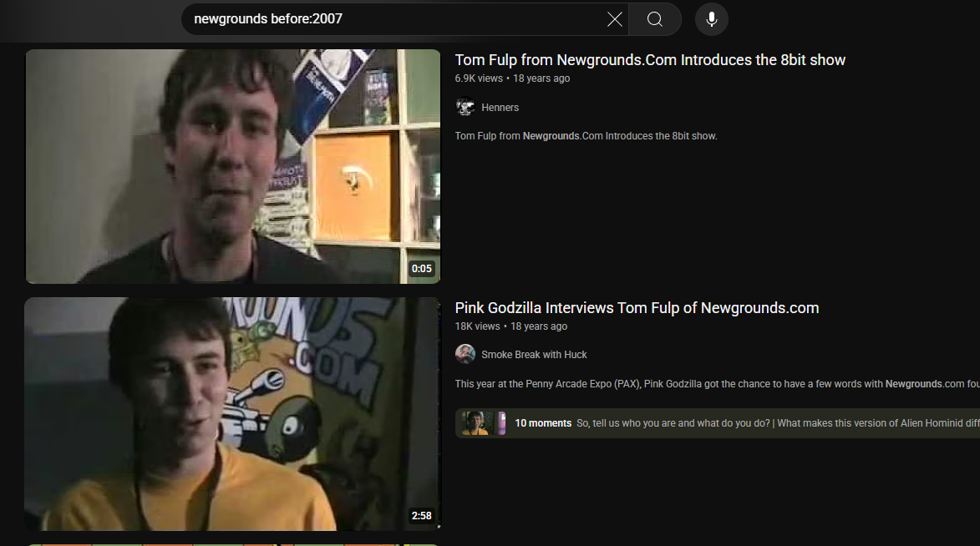Click the 2:58 duration badge
This screenshot has width=980, height=546.
pos(421,516)
